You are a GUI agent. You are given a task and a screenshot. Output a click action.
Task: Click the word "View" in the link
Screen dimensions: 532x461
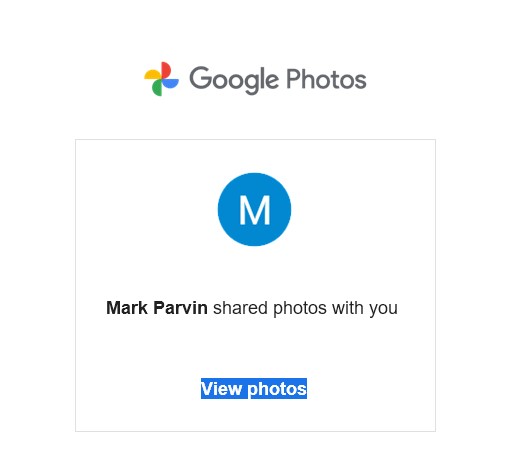click(221, 388)
